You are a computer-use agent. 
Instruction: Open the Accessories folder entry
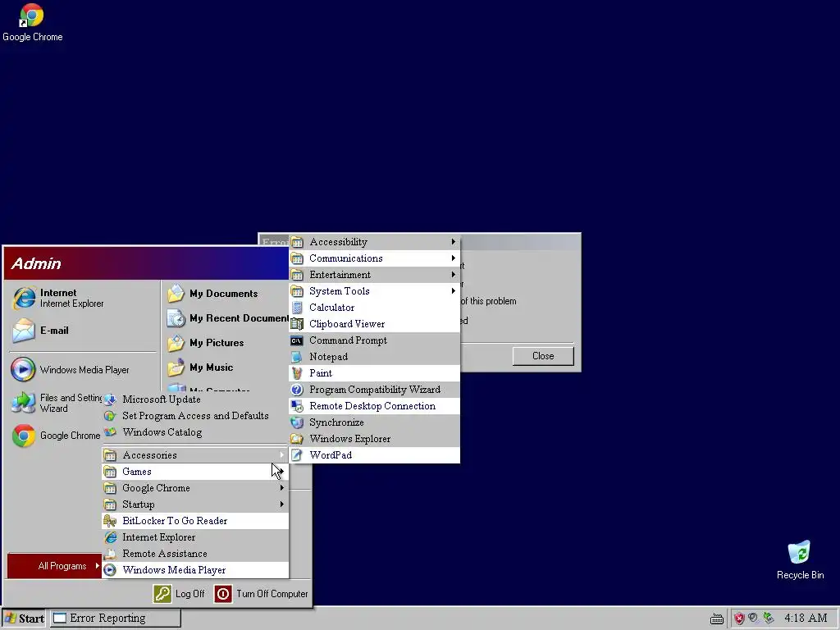[195, 455]
